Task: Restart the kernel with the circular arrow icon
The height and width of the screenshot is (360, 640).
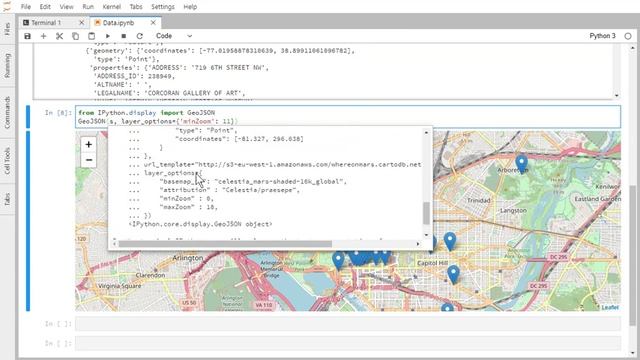Action: click(x=140, y=36)
